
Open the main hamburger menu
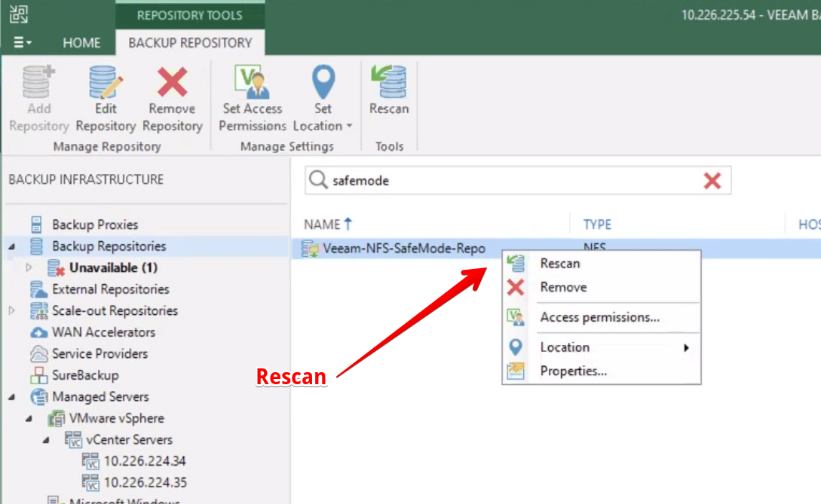point(22,42)
